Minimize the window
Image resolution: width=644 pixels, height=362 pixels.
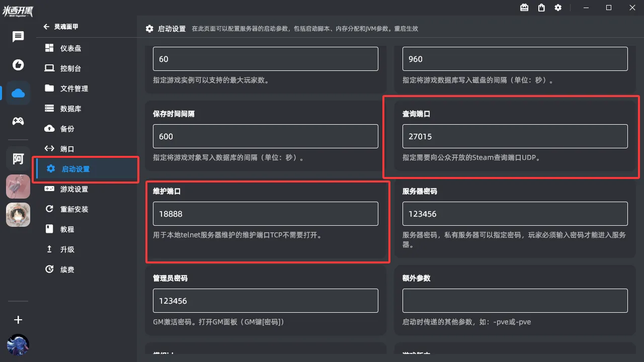pyautogui.click(x=586, y=8)
